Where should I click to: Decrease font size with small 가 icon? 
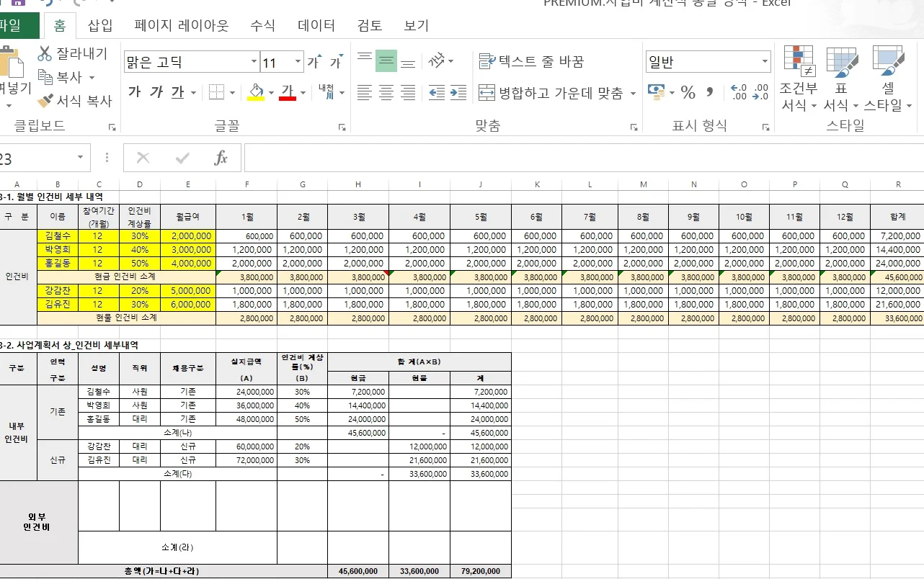pyautogui.click(x=335, y=62)
